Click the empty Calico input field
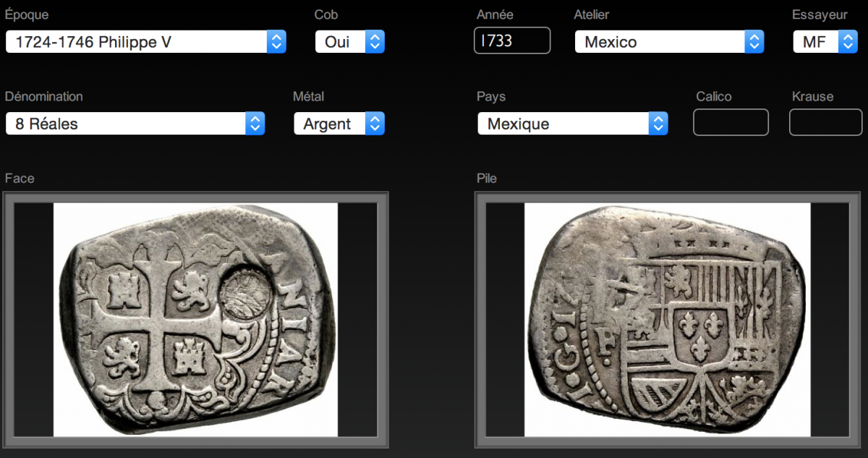The height and width of the screenshot is (458, 868). click(731, 122)
